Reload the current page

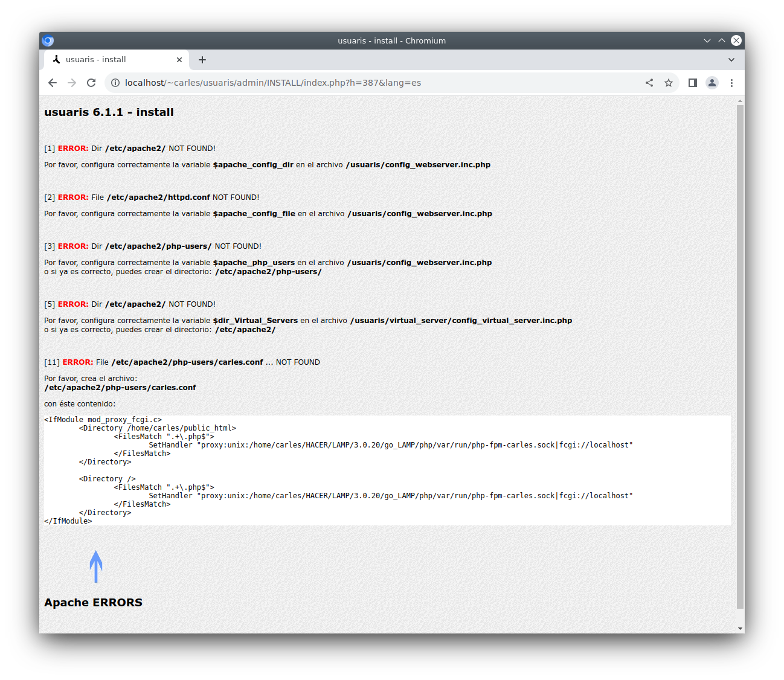(91, 83)
